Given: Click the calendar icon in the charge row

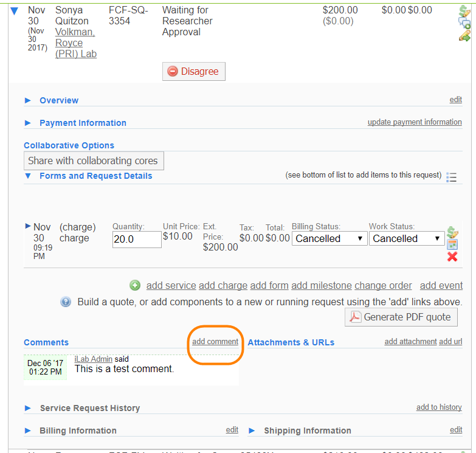Looking at the screenshot, I should tap(452, 244).
